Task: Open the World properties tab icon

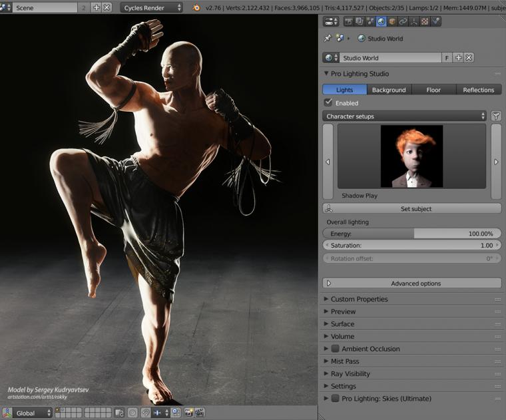Action: pos(381,22)
